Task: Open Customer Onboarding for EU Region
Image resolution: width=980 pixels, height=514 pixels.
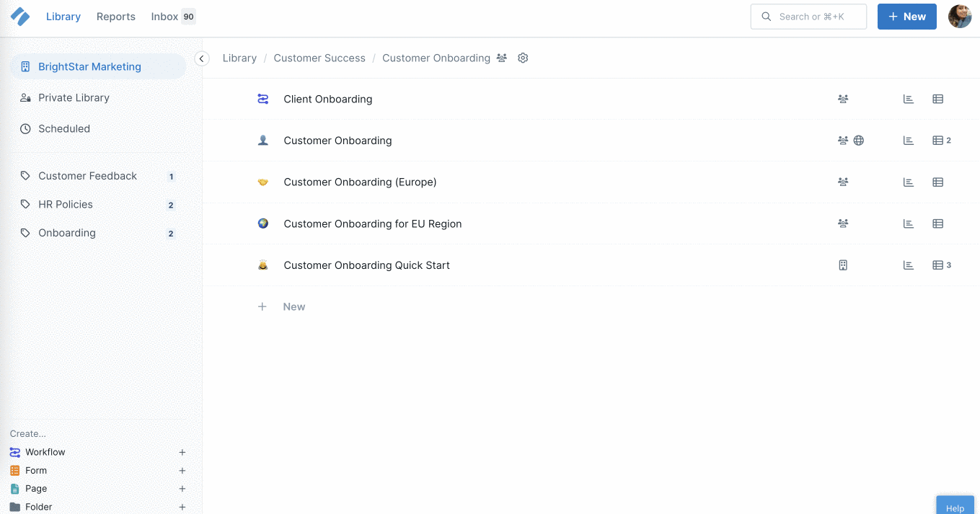Action: [373, 223]
